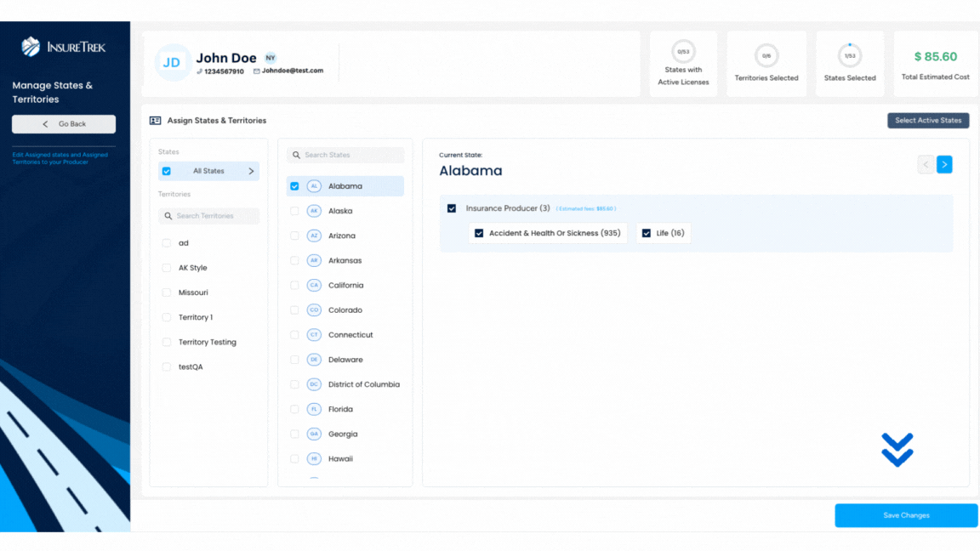This screenshot has height=551, width=980.
Task: Expand All States with the chevron arrow
Action: [251, 171]
